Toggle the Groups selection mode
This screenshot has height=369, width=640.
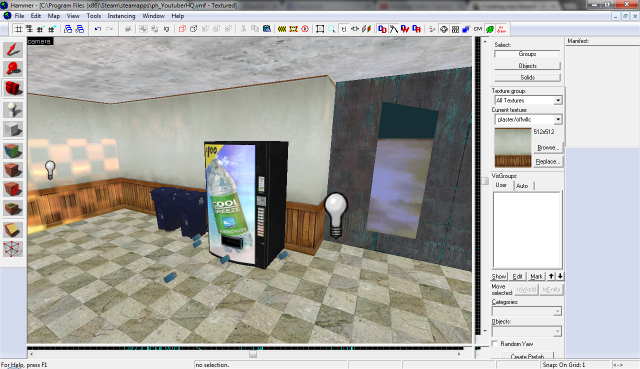pos(527,54)
